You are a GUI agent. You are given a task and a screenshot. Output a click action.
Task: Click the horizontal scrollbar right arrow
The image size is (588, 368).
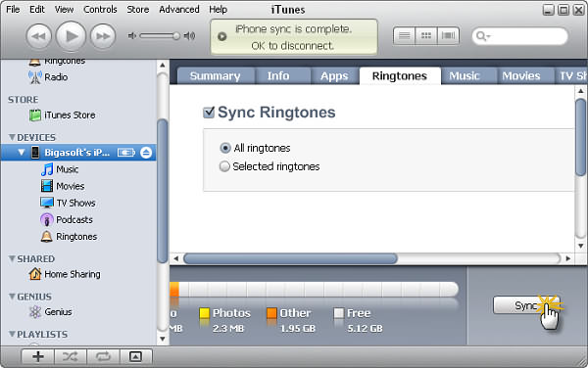pos(568,258)
